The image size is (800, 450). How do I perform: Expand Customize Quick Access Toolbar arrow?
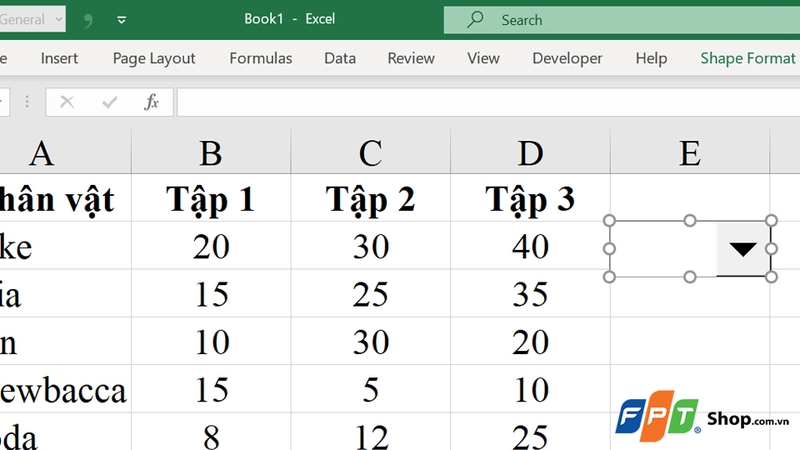point(121,20)
